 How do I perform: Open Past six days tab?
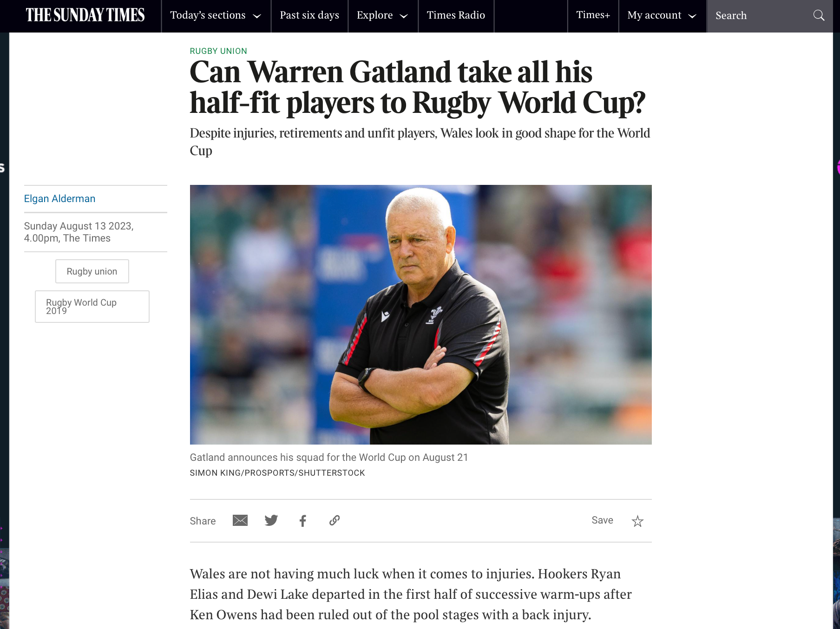pyautogui.click(x=309, y=15)
